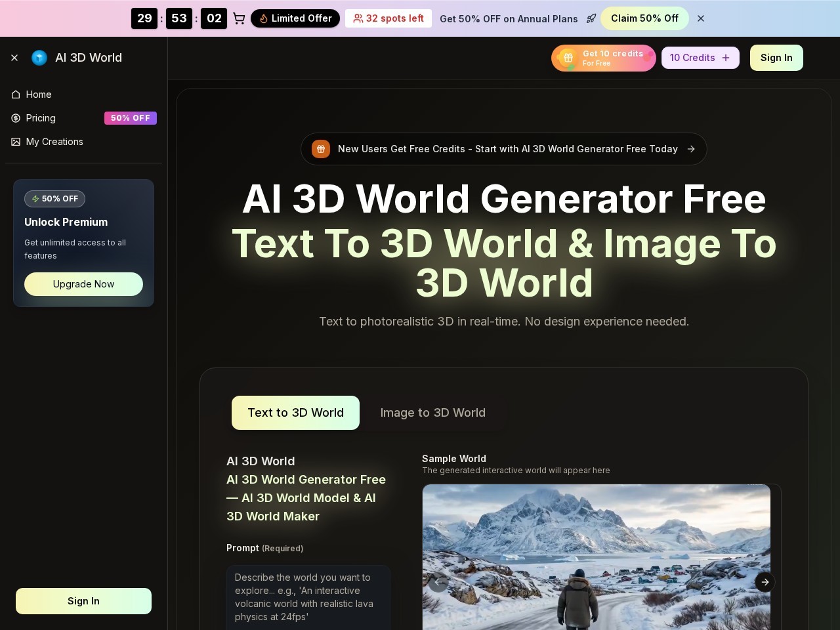Switch to Image to 3D World tab
The width and height of the screenshot is (840, 630).
click(x=433, y=413)
